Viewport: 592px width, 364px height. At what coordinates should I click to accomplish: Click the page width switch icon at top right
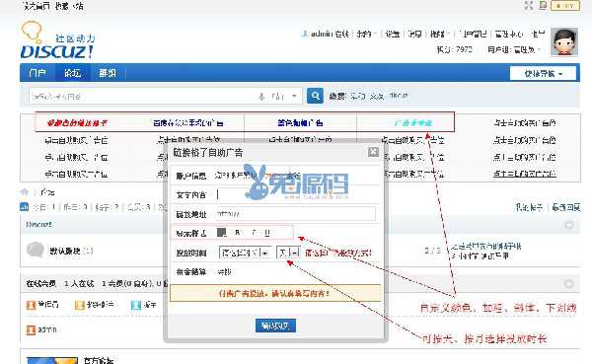tap(529, 6)
